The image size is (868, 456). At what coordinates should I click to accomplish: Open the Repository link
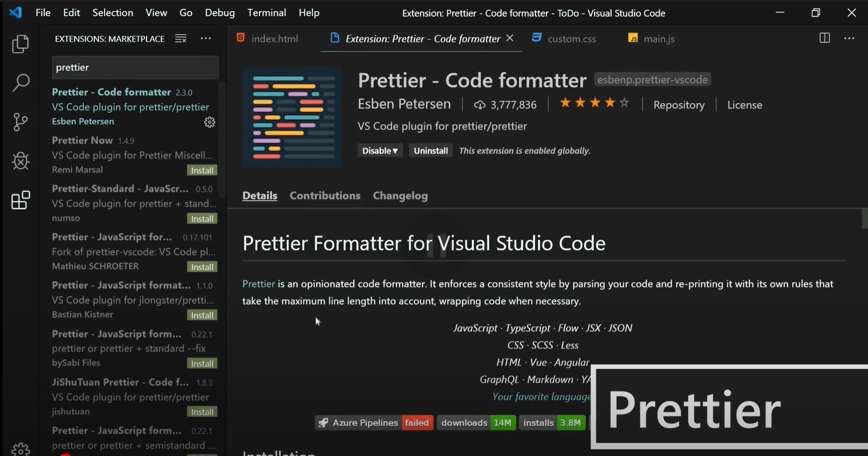[x=679, y=105]
